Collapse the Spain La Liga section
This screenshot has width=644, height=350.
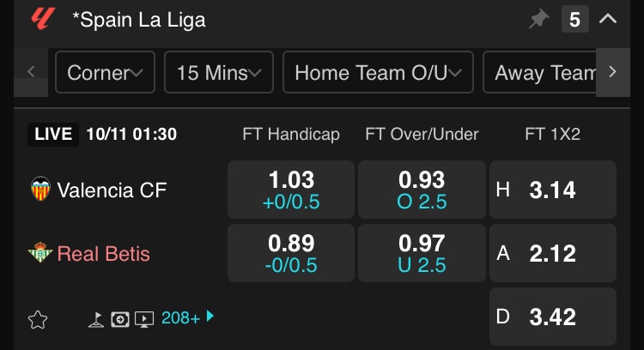[x=608, y=19]
